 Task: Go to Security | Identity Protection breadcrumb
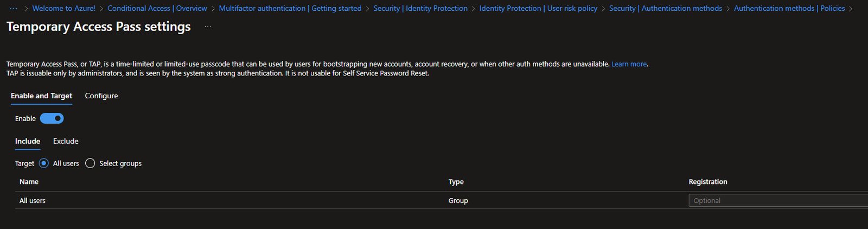420,9
